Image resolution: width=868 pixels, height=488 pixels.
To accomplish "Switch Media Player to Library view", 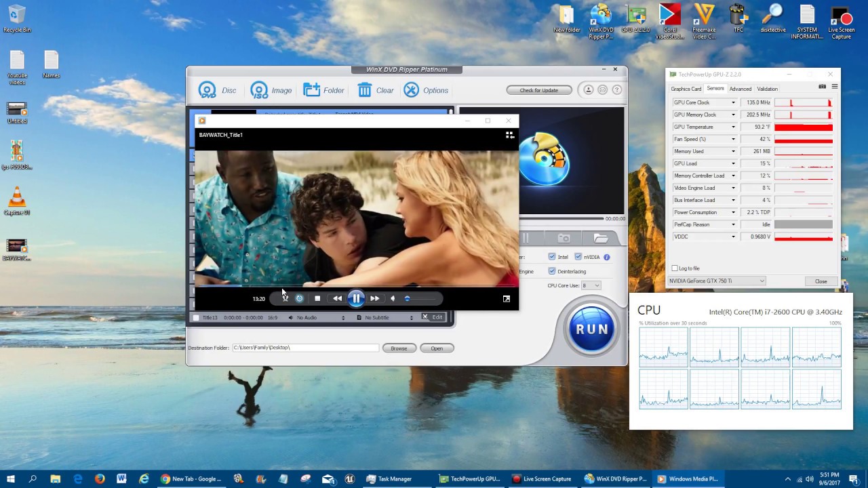I will point(510,135).
